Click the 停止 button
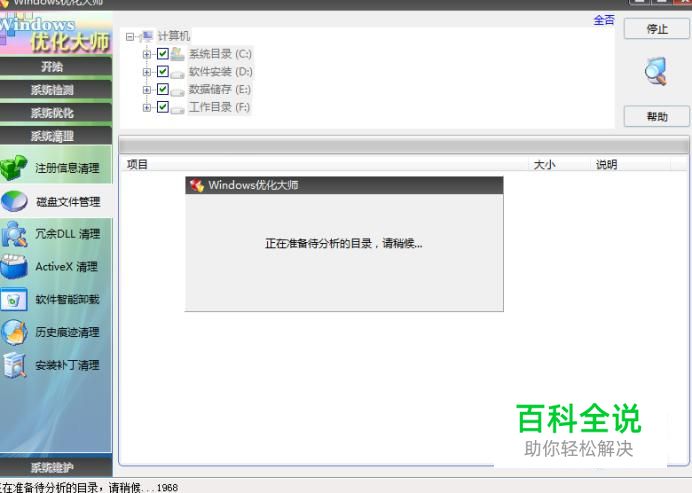692x493 pixels. tap(657, 29)
